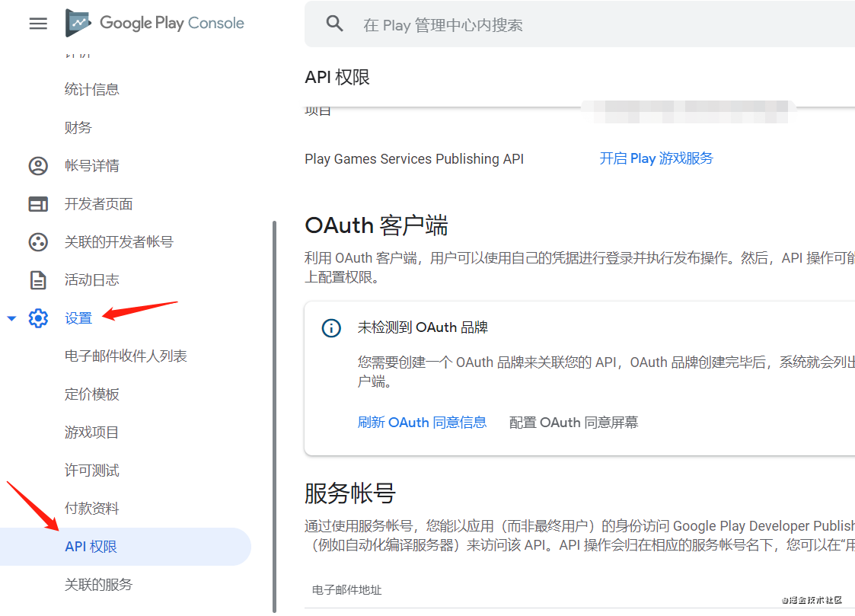Screen dimensions: 855x616
Task: Select API 权限 in the sidebar
Action: coord(126,546)
